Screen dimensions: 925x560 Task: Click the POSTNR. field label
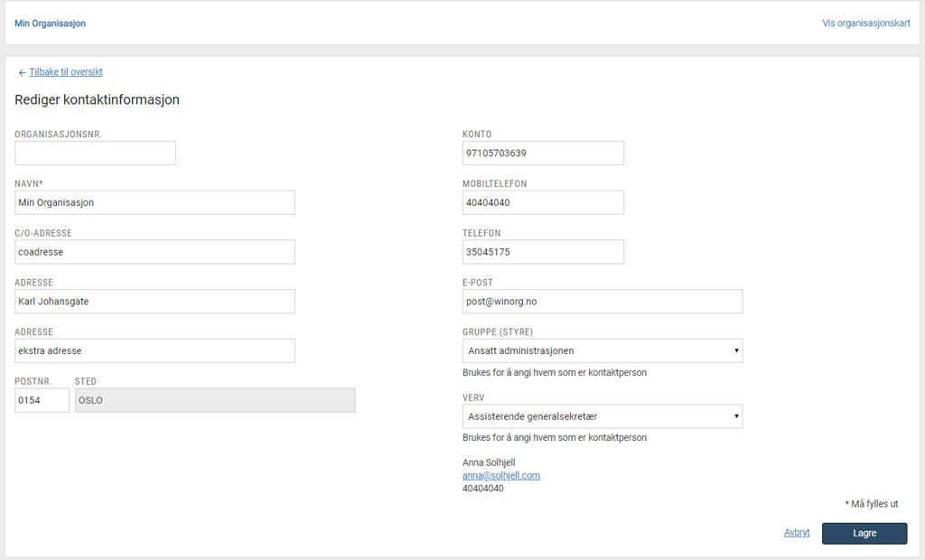33,382
